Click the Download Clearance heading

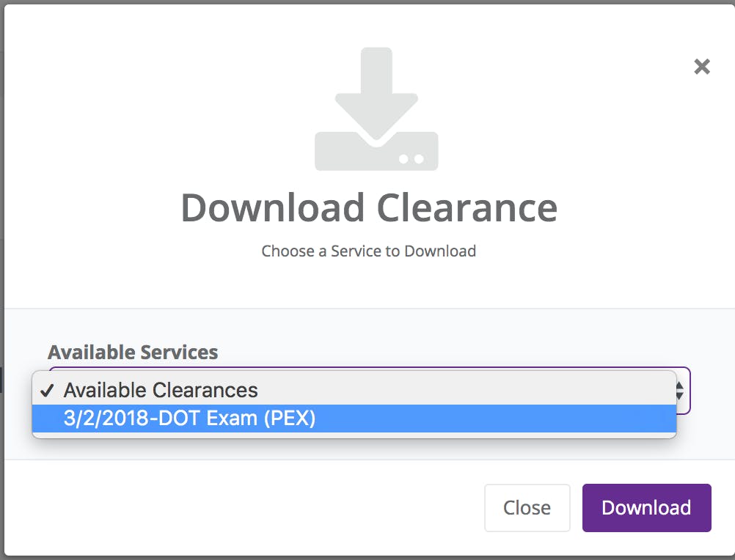point(369,208)
